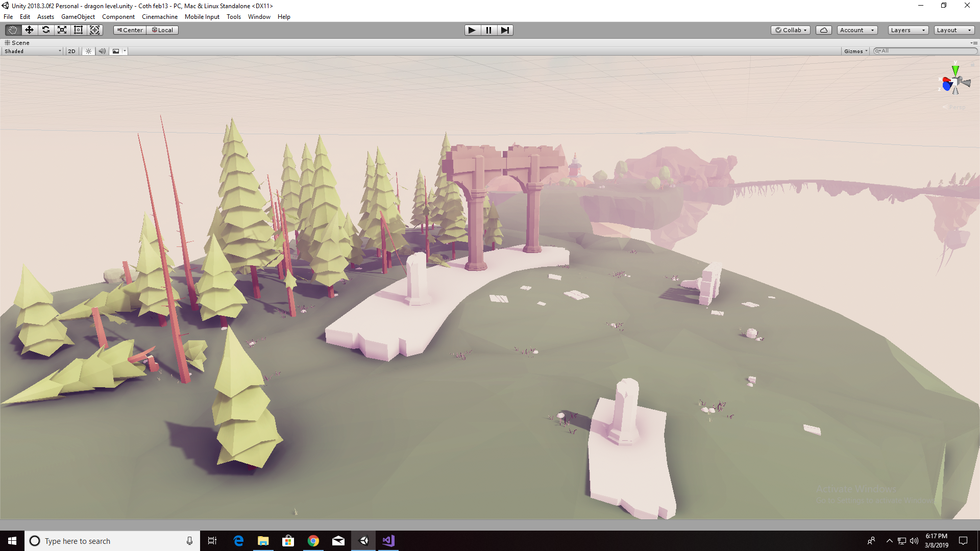The image size is (980, 551).
Task: Open the Shaded draw mode dropdown
Action: click(x=33, y=51)
